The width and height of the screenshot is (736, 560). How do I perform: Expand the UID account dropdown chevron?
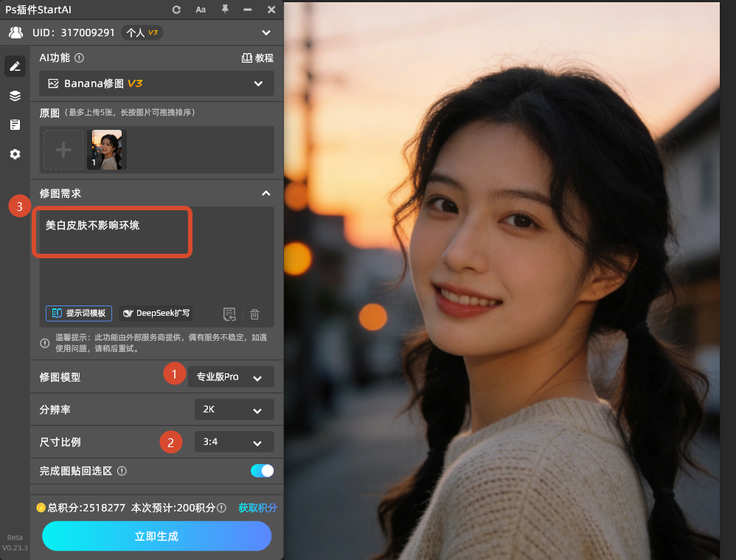click(265, 32)
